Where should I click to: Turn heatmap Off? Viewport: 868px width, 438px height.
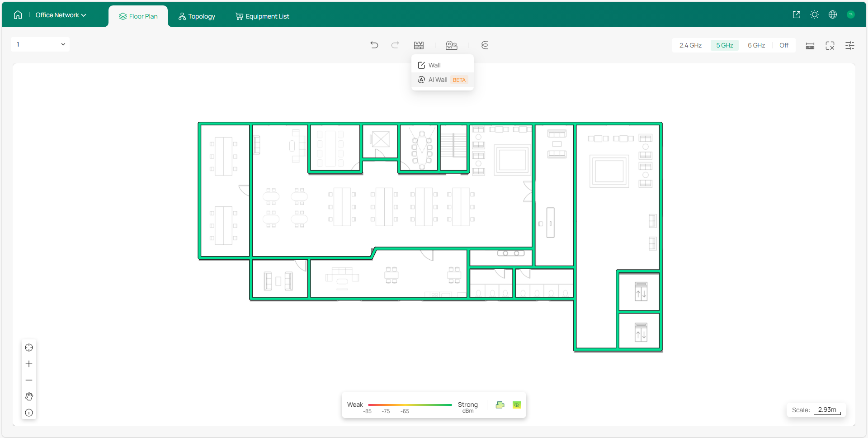pyautogui.click(x=783, y=45)
